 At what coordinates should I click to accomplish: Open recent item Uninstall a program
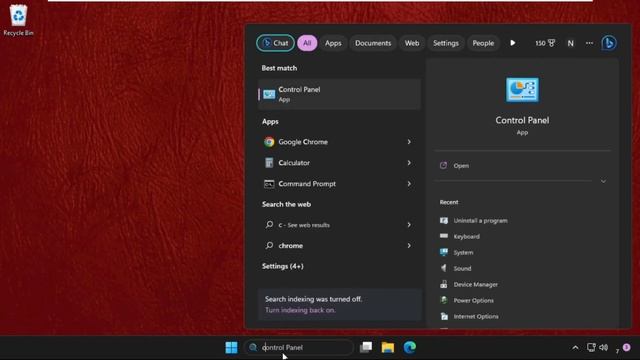coord(474,220)
